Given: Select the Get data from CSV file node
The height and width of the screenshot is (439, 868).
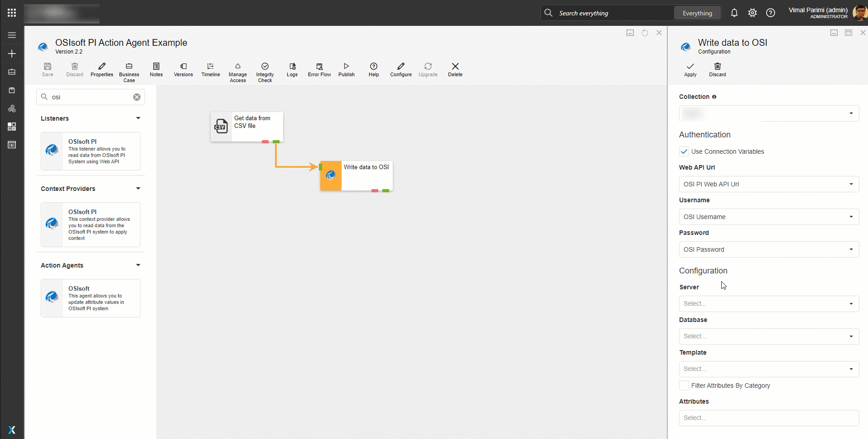Looking at the screenshot, I should click(x=247, y=127).
